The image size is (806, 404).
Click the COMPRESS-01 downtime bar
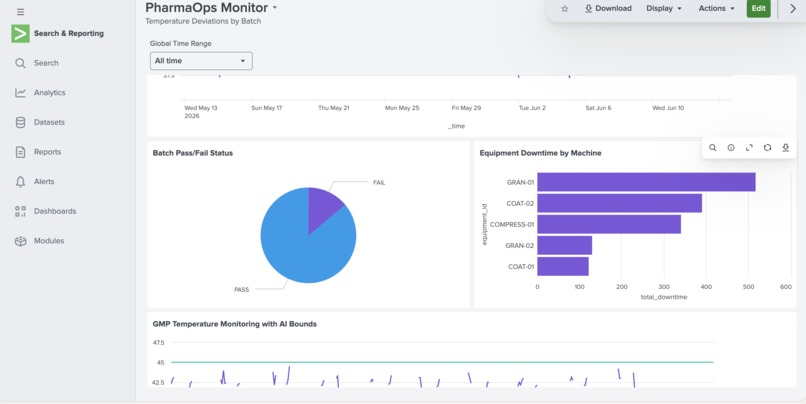coord(609,225)
